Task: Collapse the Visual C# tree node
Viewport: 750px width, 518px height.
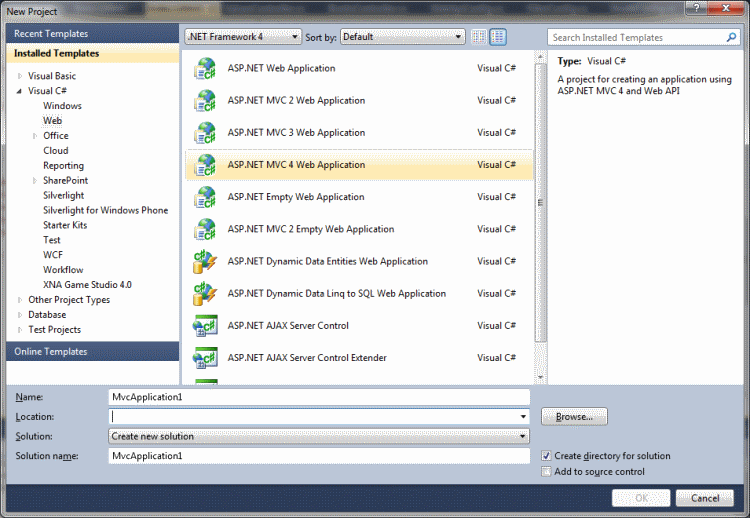Action: tap(20, 91)
